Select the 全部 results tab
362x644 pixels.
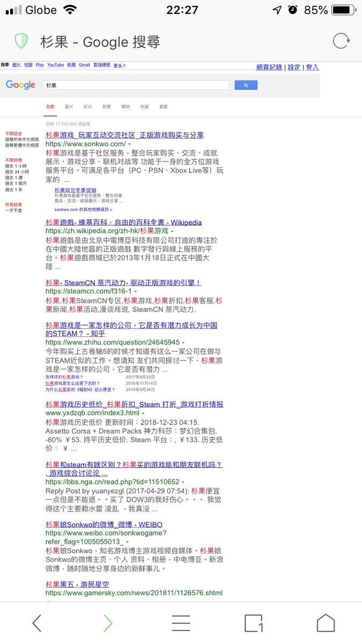[50, 107]
